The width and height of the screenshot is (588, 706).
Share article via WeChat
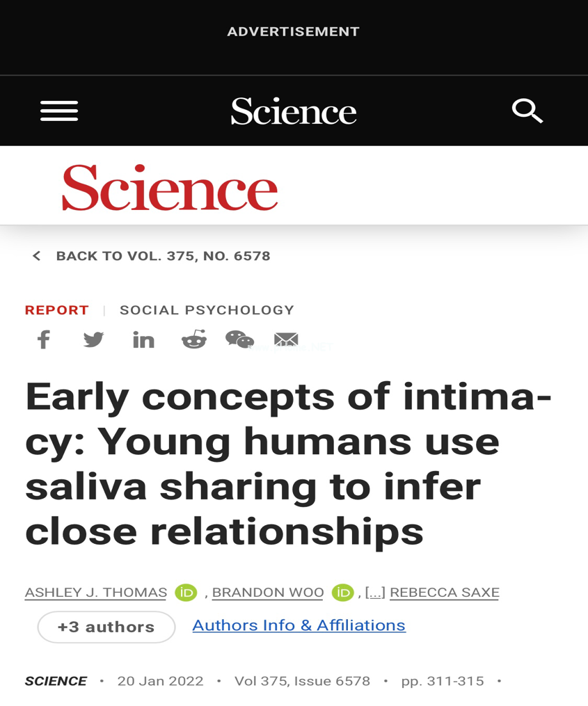239,339
